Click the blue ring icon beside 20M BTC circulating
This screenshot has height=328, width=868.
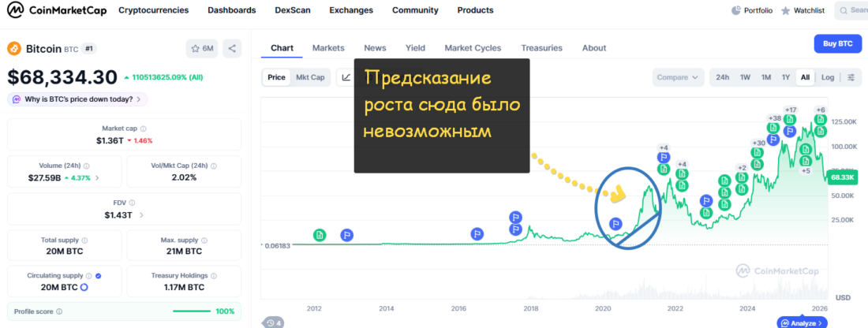[x=84, y=287]
